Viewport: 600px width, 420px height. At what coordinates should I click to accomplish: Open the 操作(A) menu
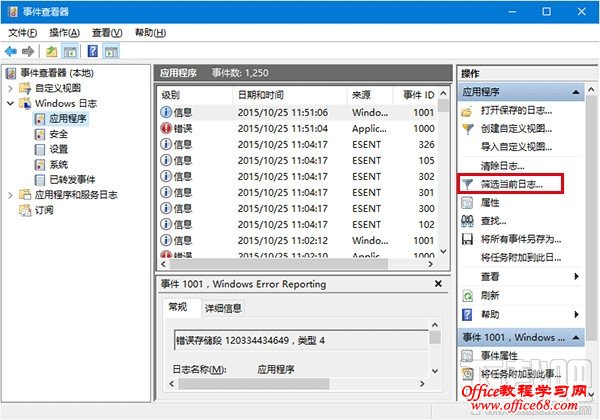[x=64, y=33]
